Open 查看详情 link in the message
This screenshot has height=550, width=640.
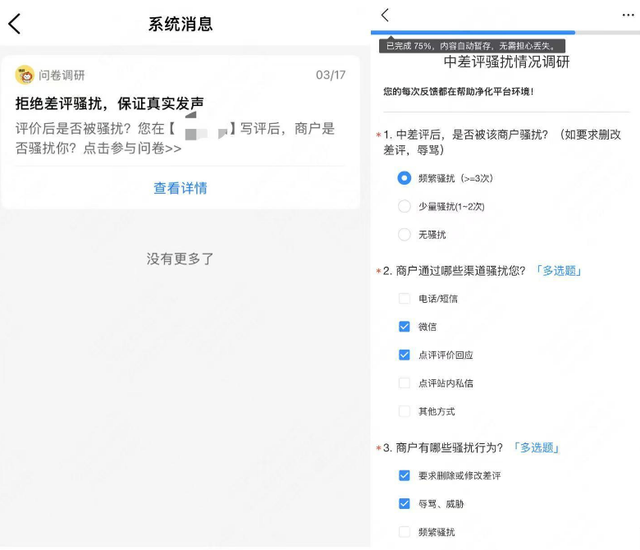pyautogui.click(x=180, y=188)
